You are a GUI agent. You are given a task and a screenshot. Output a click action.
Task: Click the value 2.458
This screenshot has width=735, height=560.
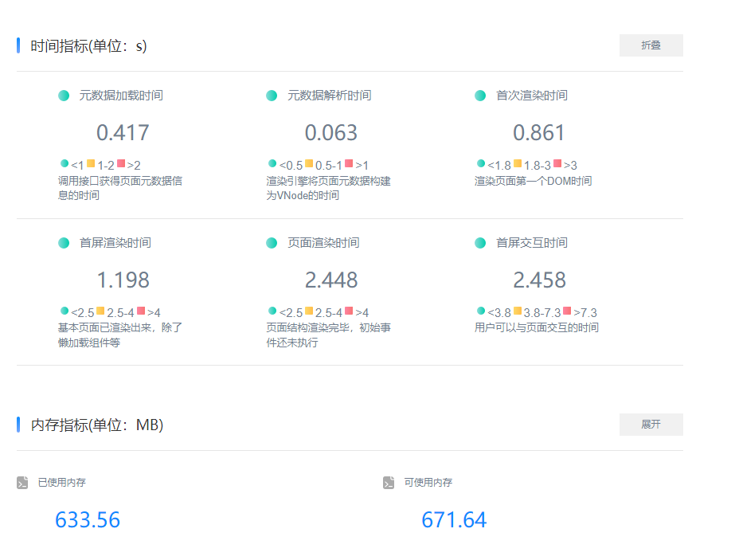[x=539, y=280]
